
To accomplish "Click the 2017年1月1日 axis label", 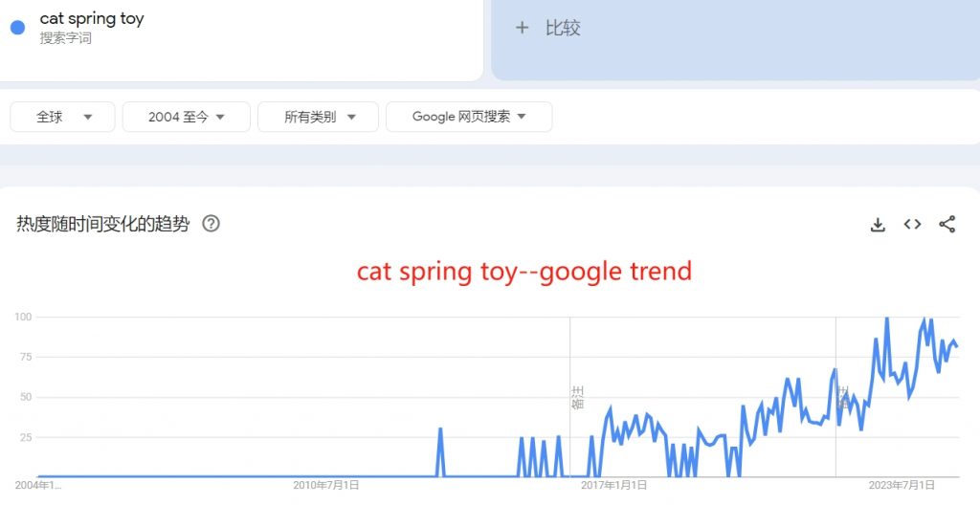I will coord(613,485).
